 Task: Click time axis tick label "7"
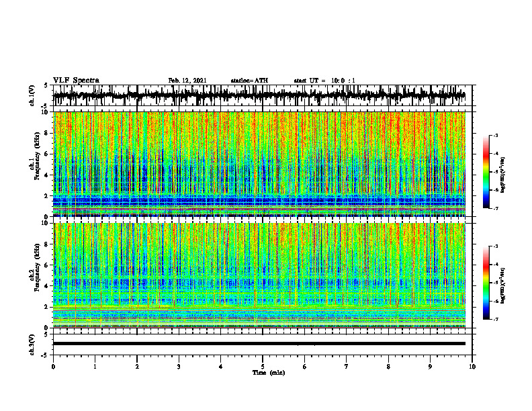pyautogui.click(x=347, y=367)
